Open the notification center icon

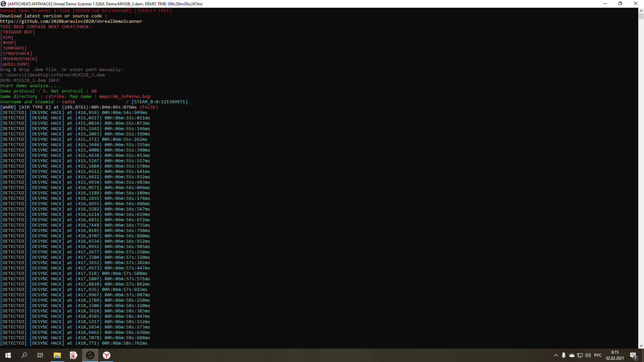tap(633, 355)
